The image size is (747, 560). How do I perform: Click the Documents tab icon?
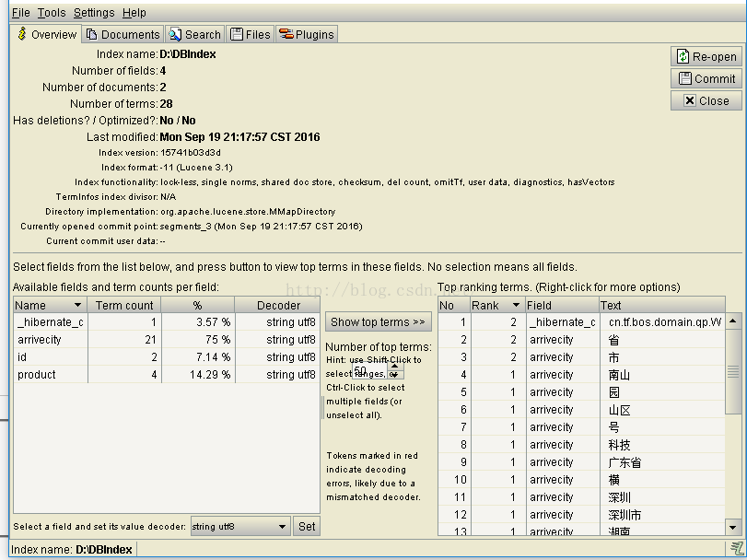tap(92, 34)
